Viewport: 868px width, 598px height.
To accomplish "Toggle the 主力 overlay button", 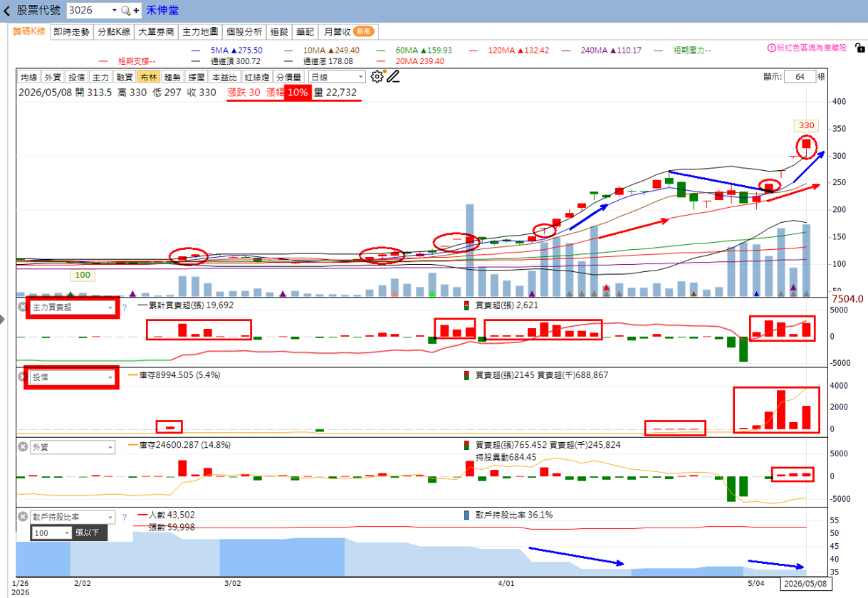I will pos(100,77).
